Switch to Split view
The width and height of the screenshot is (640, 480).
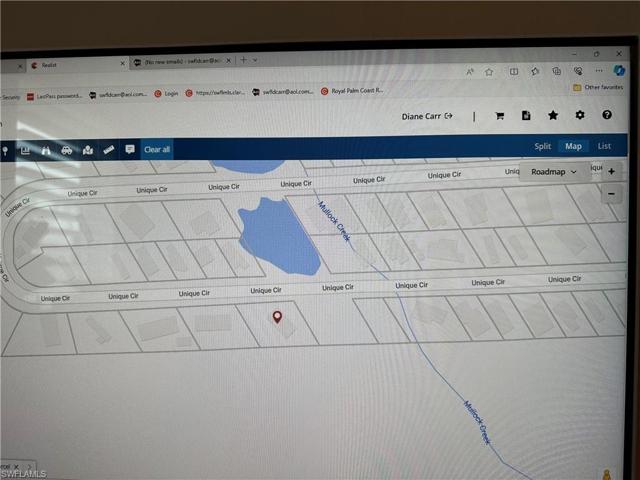(x=542, y=146)
